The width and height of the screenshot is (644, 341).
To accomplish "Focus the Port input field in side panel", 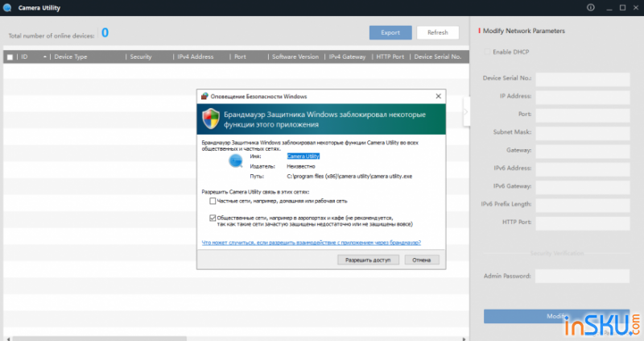I will coord(582,115).
